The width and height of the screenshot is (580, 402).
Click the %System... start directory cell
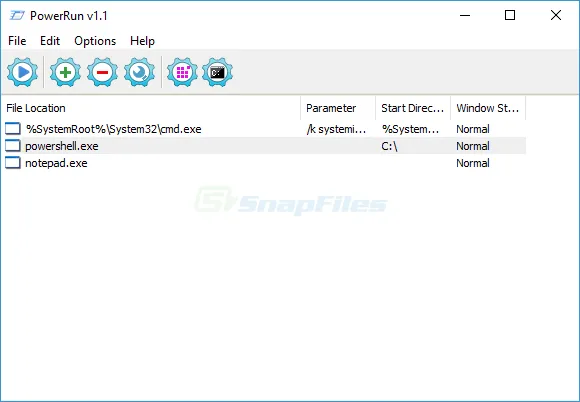point(411,129)
